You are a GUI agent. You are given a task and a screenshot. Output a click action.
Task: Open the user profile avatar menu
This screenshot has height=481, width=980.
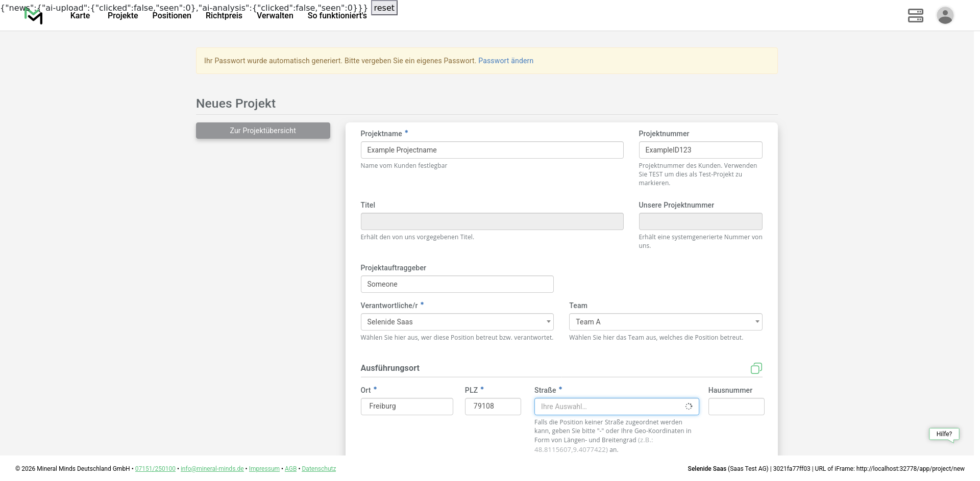[x=945, y=15]
